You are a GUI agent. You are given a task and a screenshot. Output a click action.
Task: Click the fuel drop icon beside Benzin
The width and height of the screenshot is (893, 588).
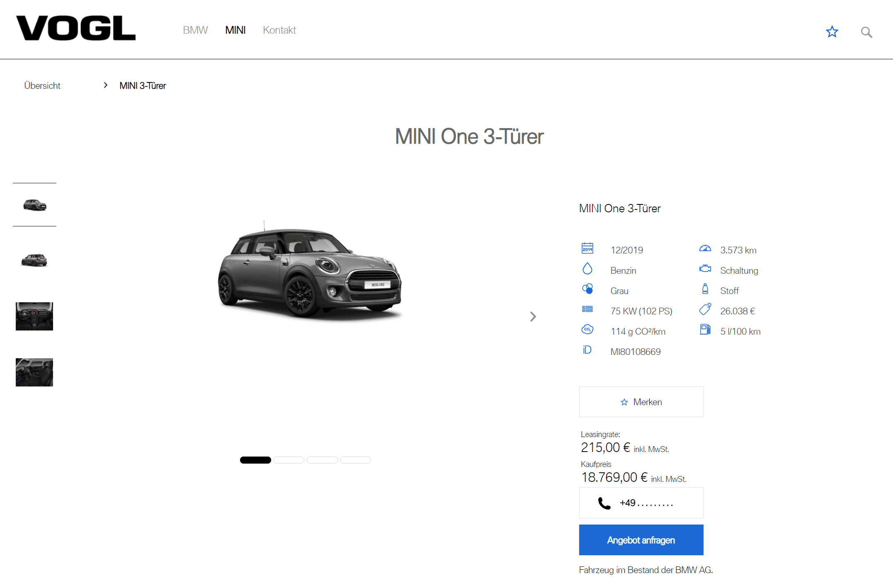(x=587, y=269)
